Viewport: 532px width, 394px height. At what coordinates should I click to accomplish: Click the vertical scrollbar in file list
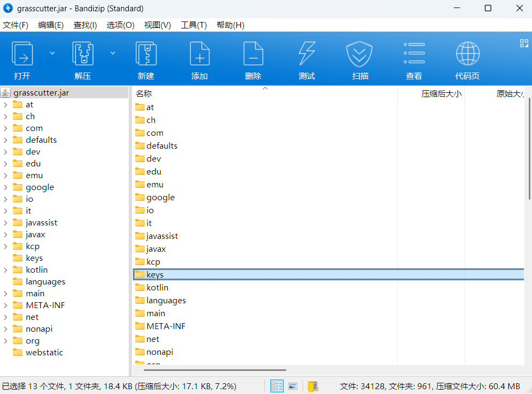pyautogui.click(x=529, y=149)
